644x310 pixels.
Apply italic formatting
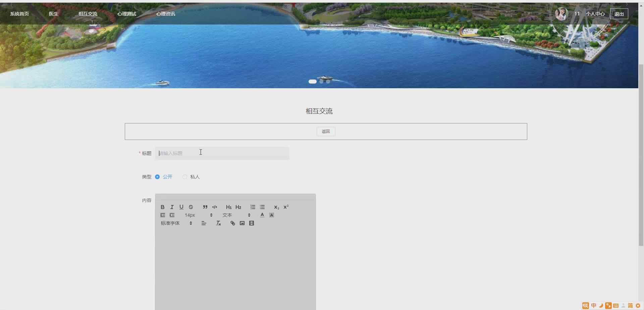coord(172,207)
